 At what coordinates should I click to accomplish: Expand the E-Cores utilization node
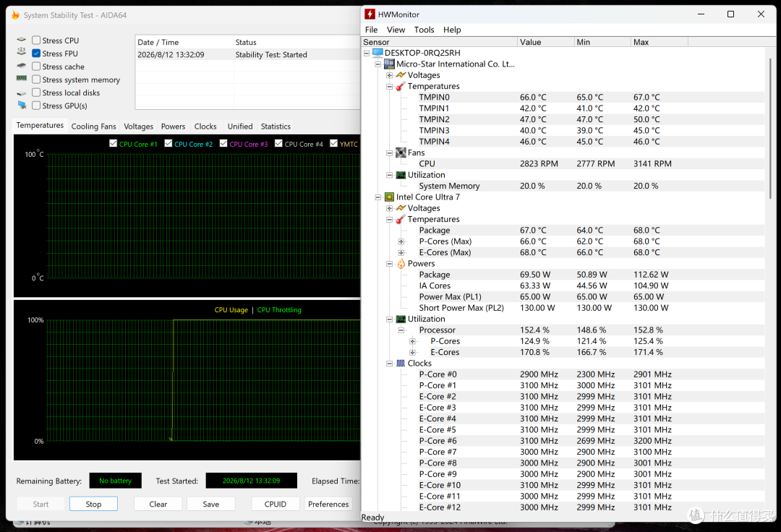point(412,352)
